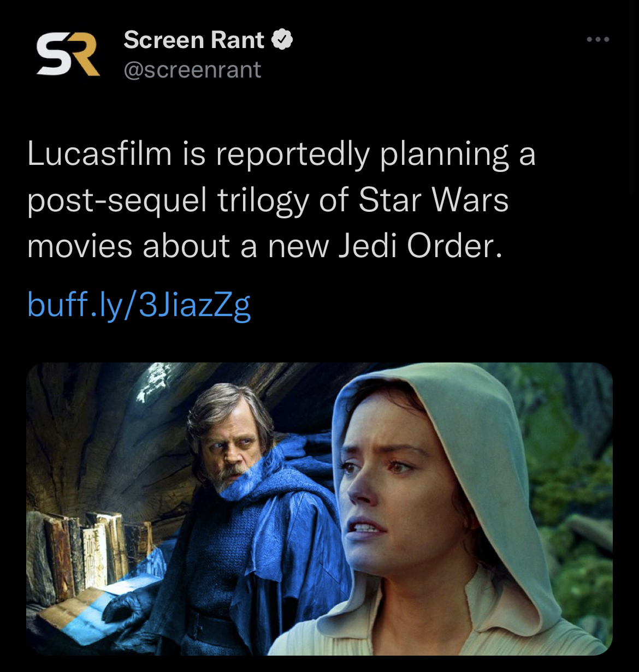
Task: Open the attached Star Wars image
Action: point(319,509)
